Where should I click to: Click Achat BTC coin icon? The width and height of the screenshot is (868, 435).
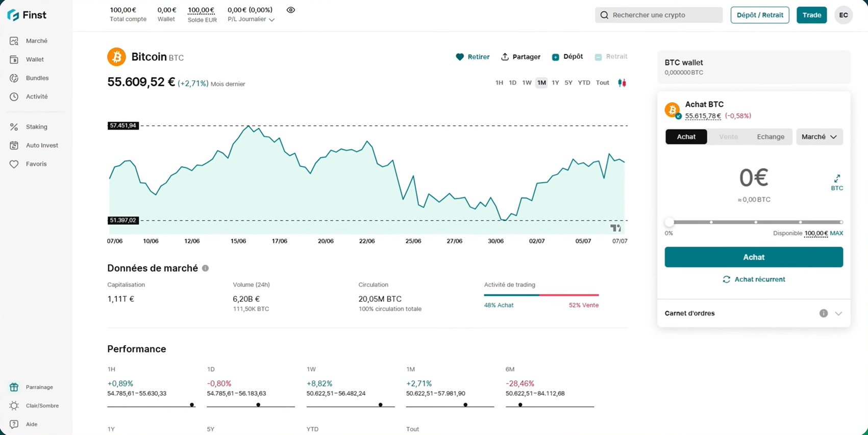pos(673,110)
